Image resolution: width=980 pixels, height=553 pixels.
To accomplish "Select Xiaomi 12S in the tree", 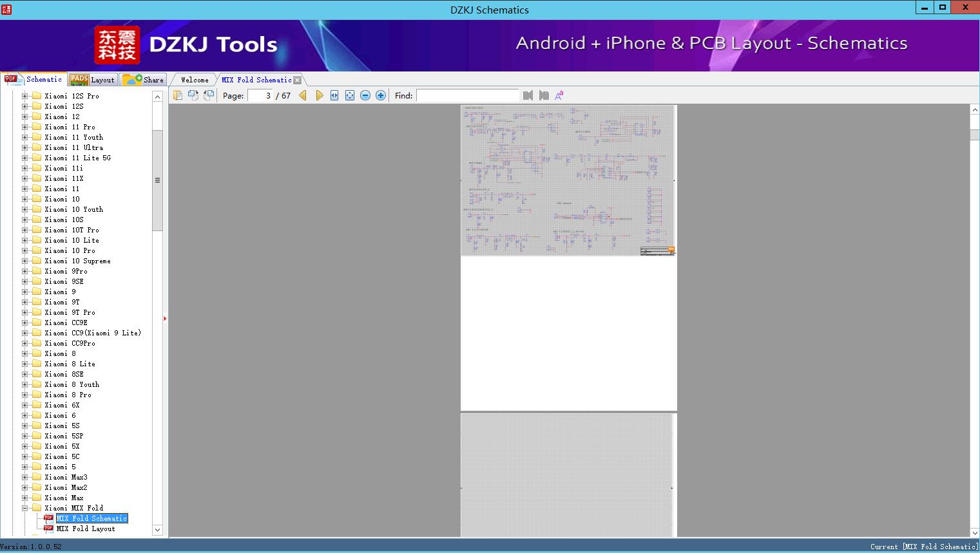I will click(x=64, y=106).
